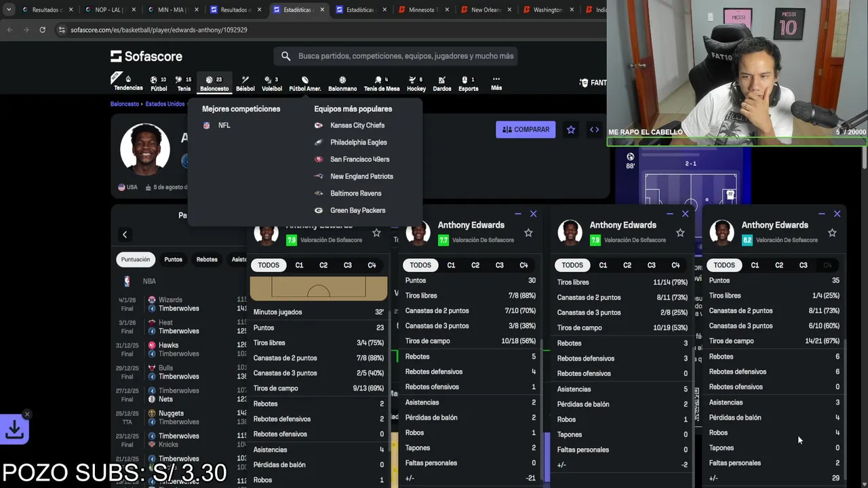Open the Fútbol Amer. sport dropdown
Viewport: 868px width, 488px height.
coord(305,83)
